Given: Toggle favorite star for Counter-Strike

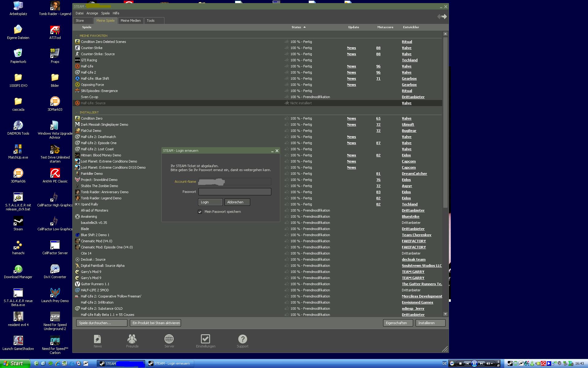Looking at the screenshot, I should 287,48.
